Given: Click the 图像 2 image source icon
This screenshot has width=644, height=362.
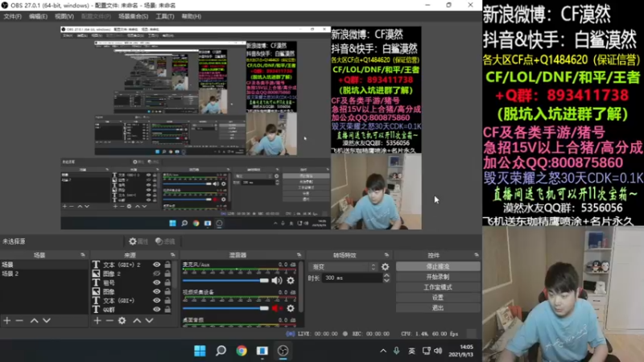Looking at the screenshot, I should [x=96, y=274].
